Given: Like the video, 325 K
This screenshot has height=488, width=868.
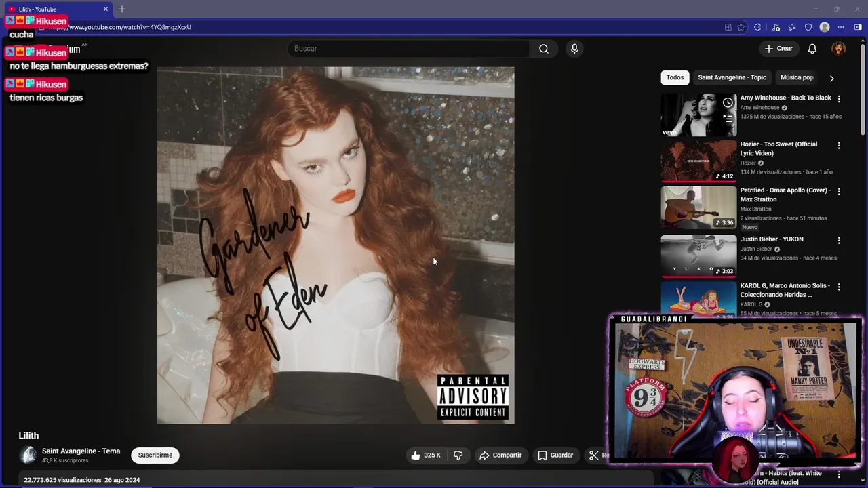Looking at the screenshot, I should tap(426, 455).
